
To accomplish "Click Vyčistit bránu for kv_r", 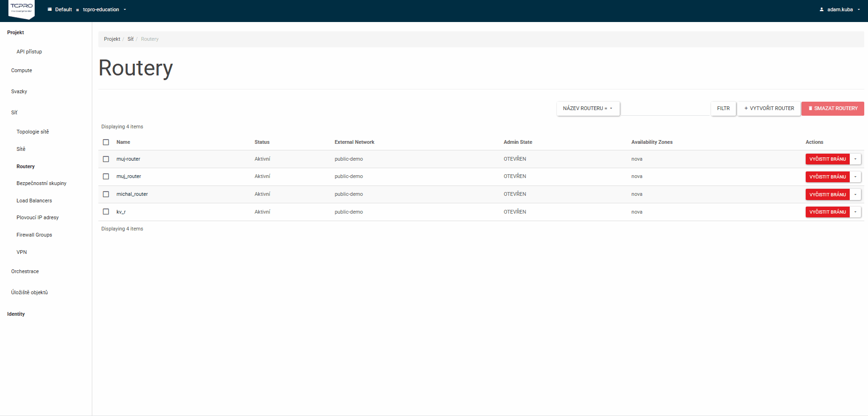I will [828, 212].
